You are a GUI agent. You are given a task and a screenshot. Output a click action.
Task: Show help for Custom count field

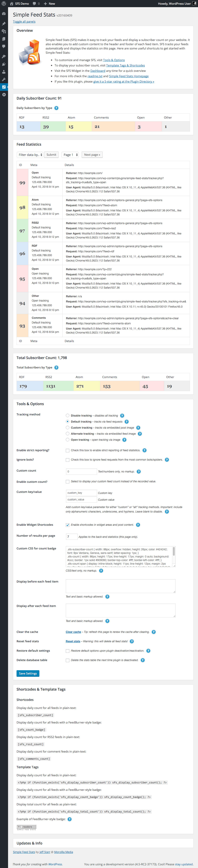pos(139,471)
